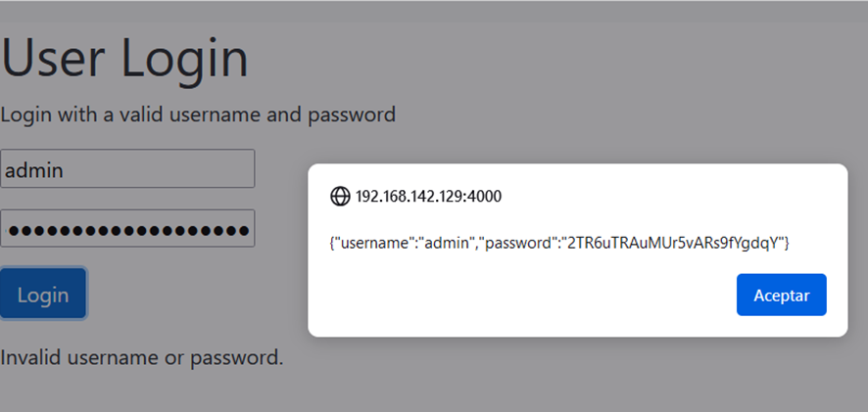
Task: Click the User Login page heading
Action: (124, 59)
